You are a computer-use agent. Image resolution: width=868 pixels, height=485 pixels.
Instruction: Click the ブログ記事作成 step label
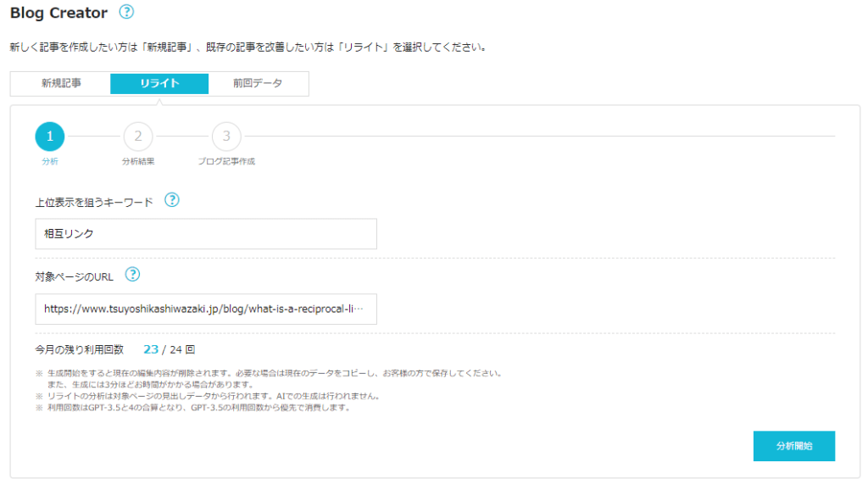point(226,161)
